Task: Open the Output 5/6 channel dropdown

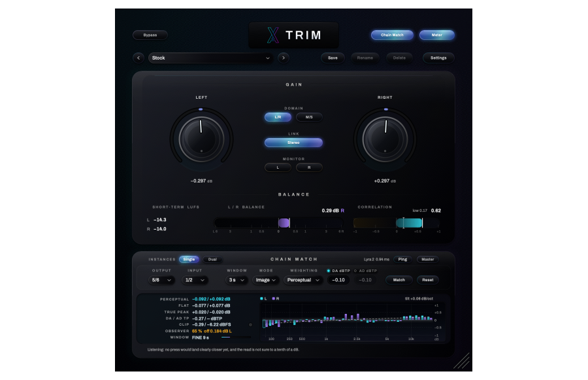Action: point(161,280)
